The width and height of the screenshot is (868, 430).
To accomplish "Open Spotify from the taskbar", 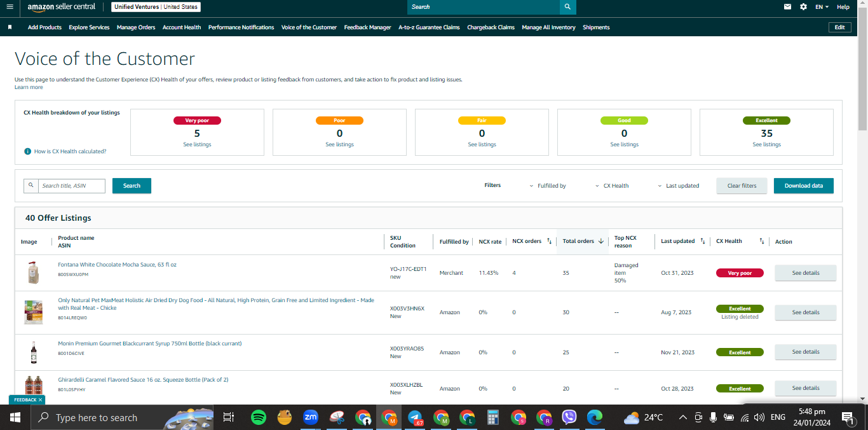I will point(258,417).
